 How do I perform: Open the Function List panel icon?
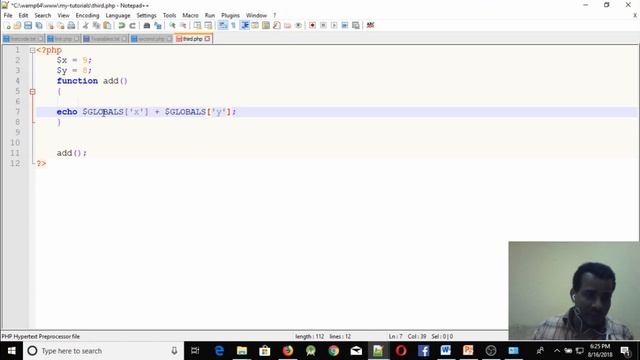(x=277, y=25)
